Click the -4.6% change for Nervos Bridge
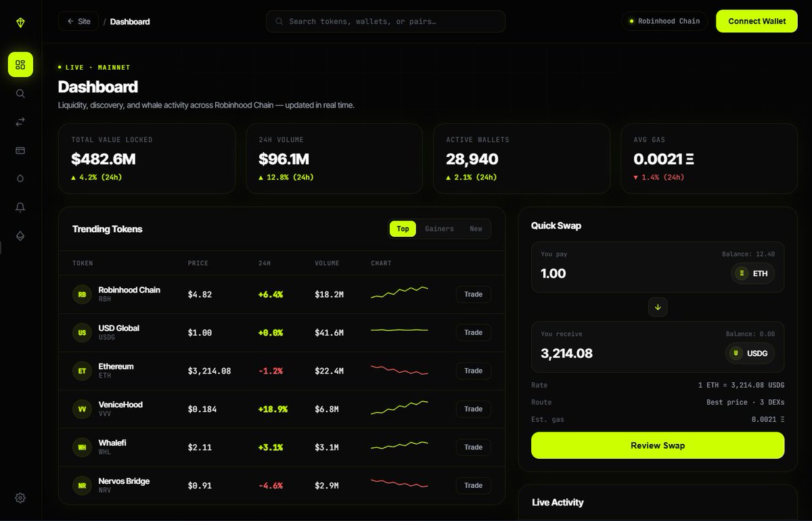The image size is (812, 521). (270, 486)
